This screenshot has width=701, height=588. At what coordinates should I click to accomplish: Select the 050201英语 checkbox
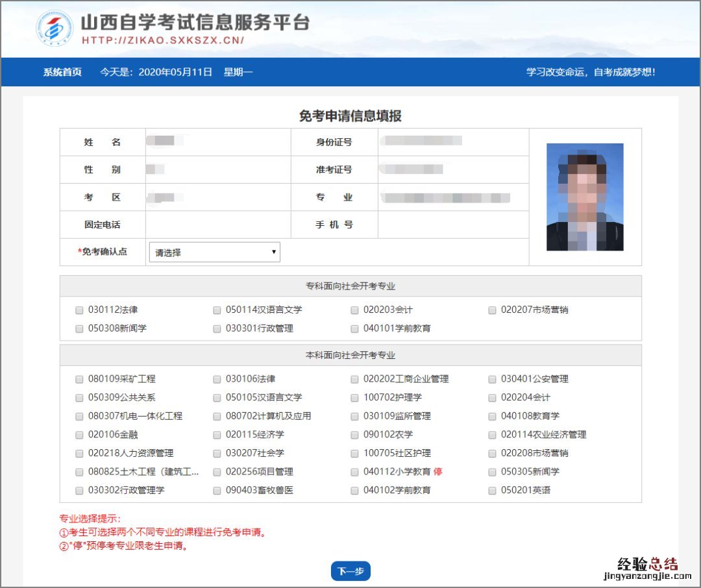(x=493, y=491)
